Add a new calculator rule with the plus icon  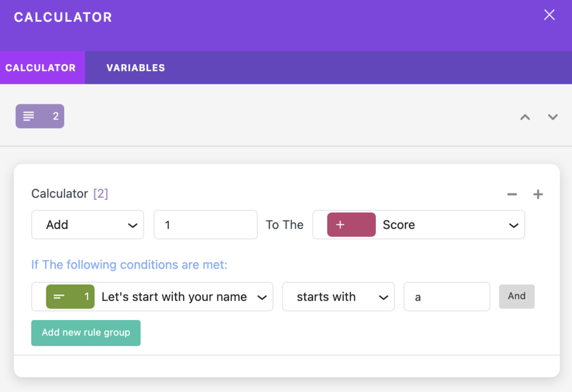538,194
